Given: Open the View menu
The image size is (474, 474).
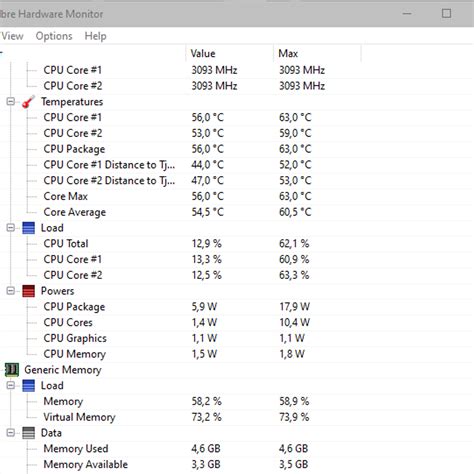Looking at the screenshot, I should (12, 36).
